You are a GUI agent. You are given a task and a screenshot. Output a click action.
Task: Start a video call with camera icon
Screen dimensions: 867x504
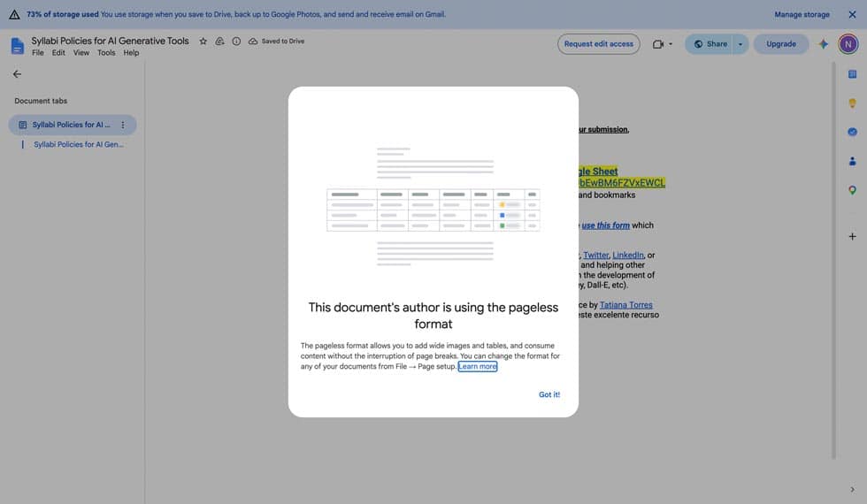657,44
